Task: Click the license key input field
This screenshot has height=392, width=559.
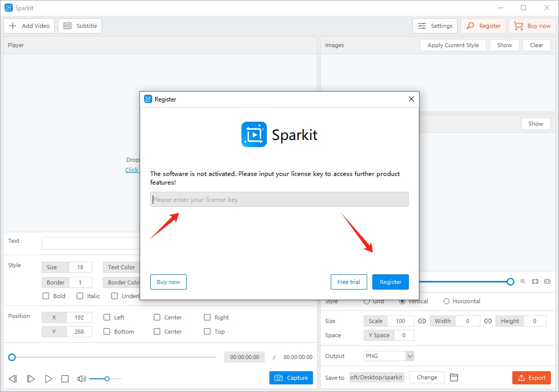Action: (279, 199)
